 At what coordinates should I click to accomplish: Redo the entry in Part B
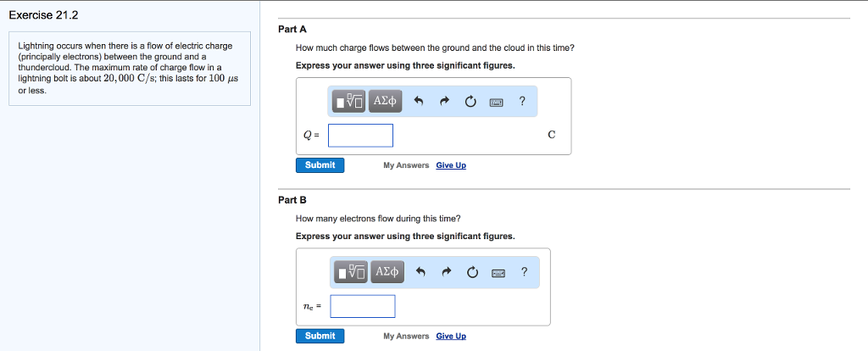446,272
